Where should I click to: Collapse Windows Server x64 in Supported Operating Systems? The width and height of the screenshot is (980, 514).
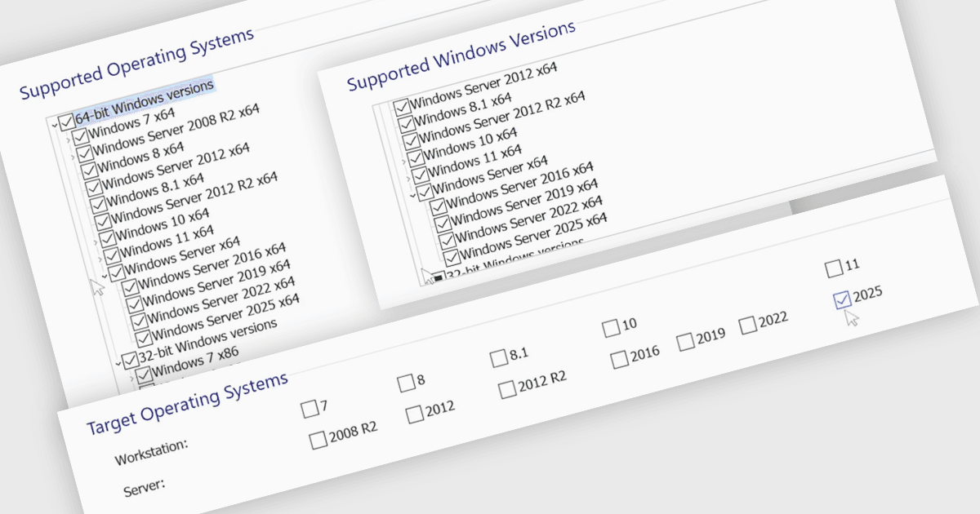105,276
